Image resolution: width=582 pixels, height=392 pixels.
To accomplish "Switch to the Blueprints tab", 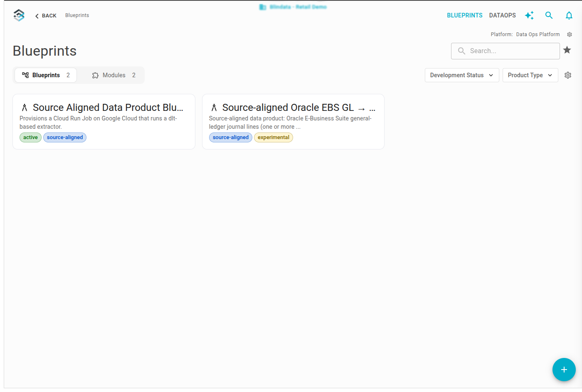I will pos(46,75).
